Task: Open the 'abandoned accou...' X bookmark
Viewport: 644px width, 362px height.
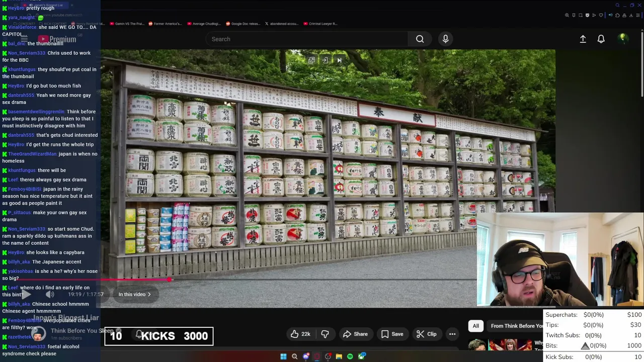Action: (x=282, y=24)
